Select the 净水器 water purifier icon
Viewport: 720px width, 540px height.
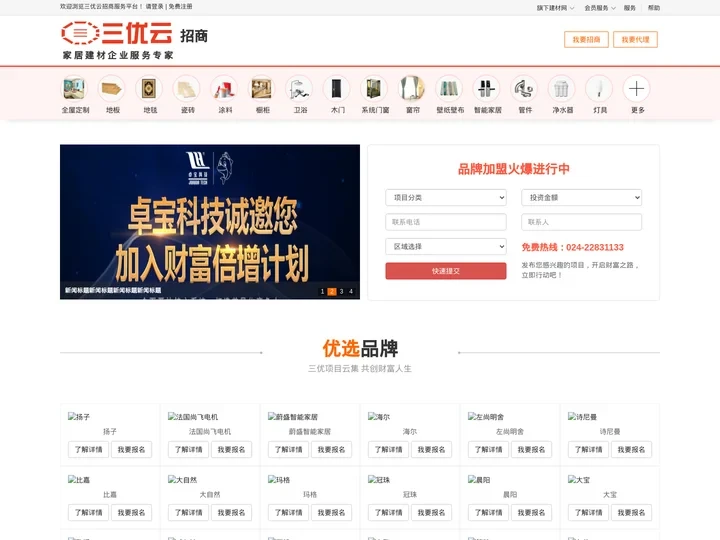562,88
